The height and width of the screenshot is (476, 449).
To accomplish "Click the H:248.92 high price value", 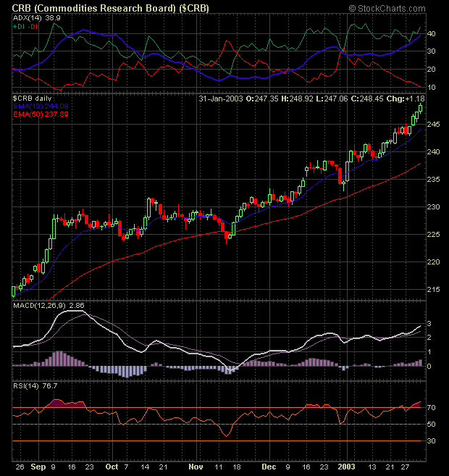I will pyautogui.click(x=297, y=99).
